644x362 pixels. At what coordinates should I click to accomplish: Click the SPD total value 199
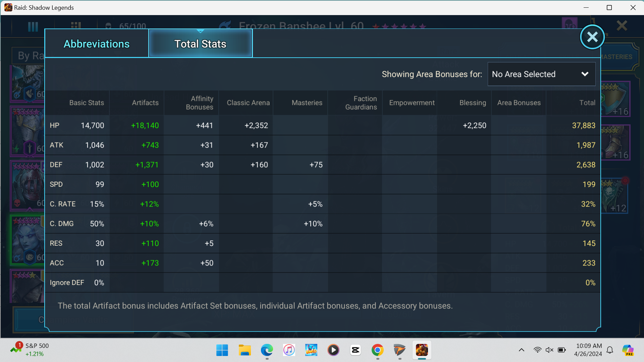[x=589, y=184]
